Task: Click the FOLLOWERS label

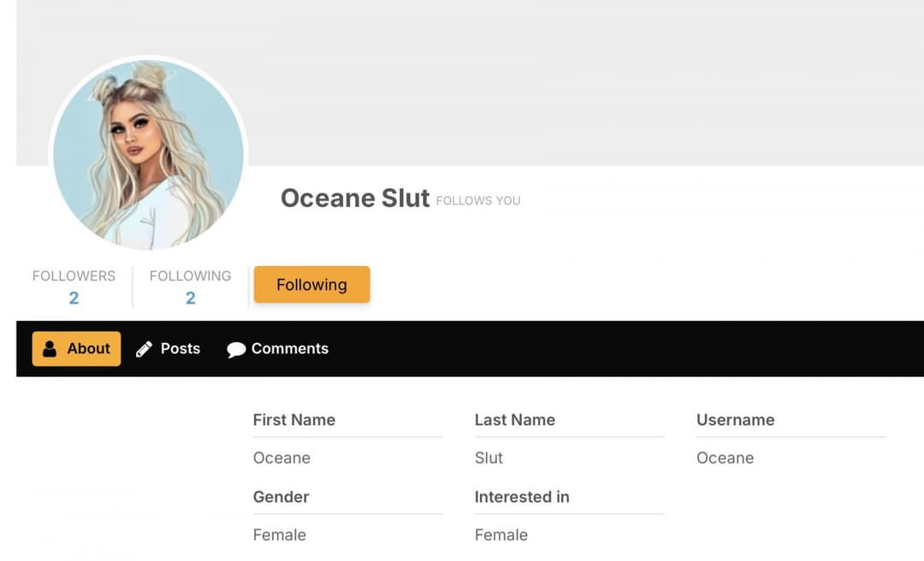Action: tap(74, 275)
